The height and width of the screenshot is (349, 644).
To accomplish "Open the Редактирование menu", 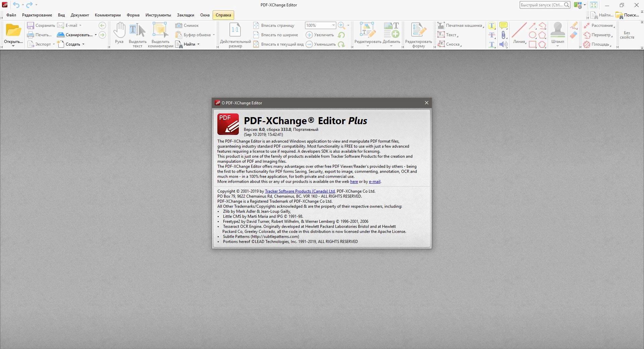I will (x=37, y=15).
